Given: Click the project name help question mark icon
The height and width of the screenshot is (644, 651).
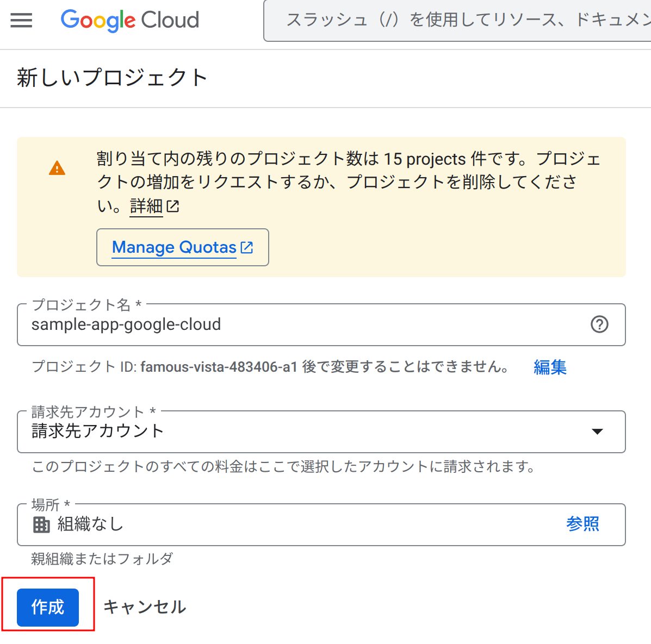Looking at the screenshot, I should (x=599, y=324).
